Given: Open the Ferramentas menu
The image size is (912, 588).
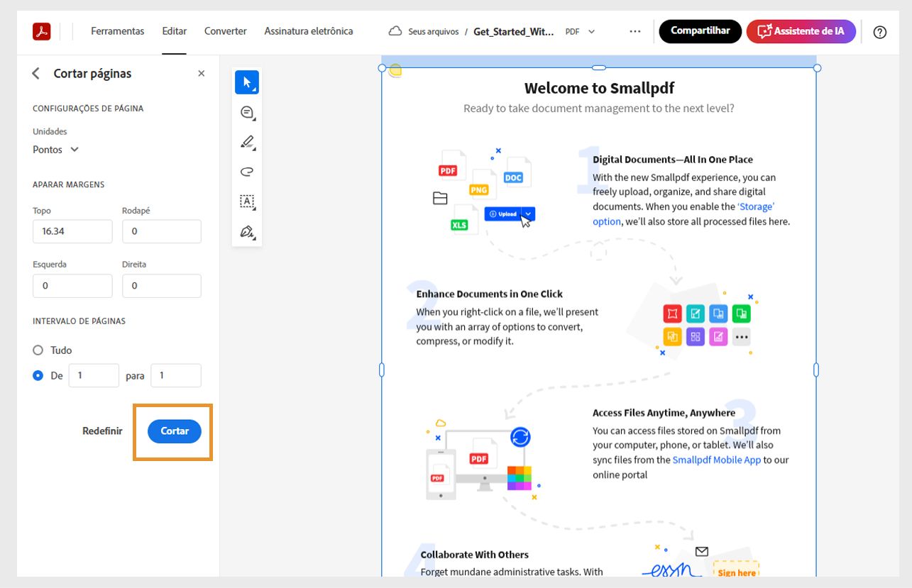Looking at the screenshot, I should click(x=118, y=31).
